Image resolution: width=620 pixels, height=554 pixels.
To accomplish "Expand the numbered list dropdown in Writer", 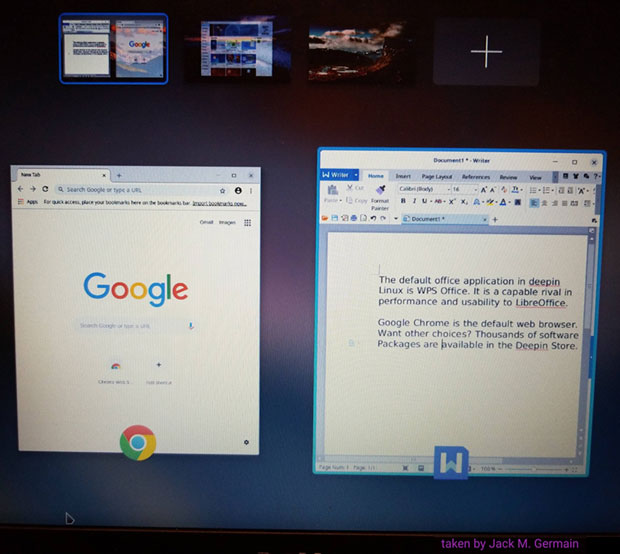I will point(552,191).
